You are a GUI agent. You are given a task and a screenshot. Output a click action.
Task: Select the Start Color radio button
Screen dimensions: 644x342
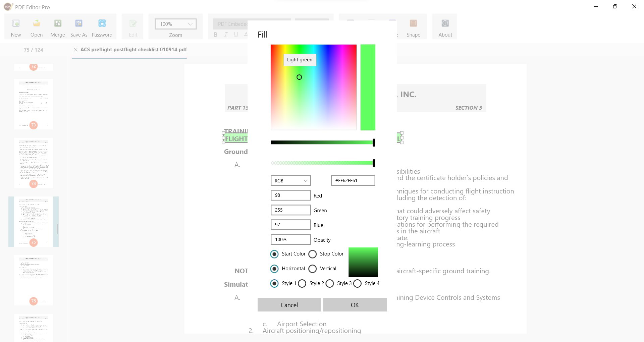click(274, 254)
